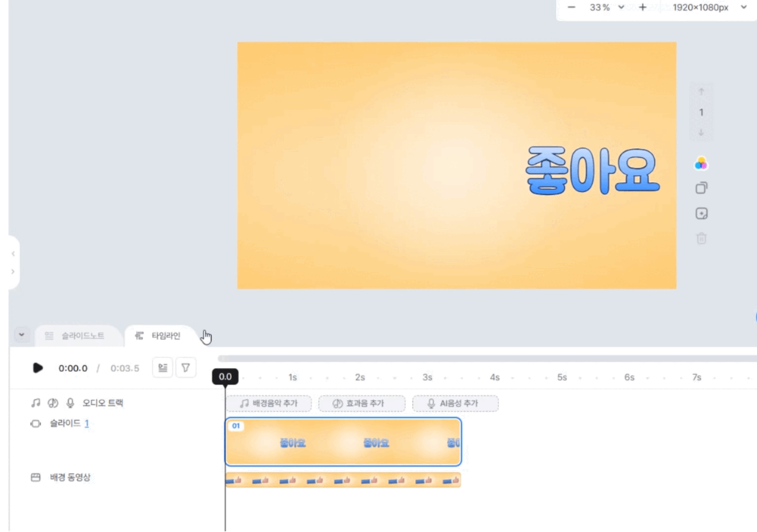Duplicate the slide with the copy icon
The width and height of the screenshot is (757, 532).
point(701,188)
